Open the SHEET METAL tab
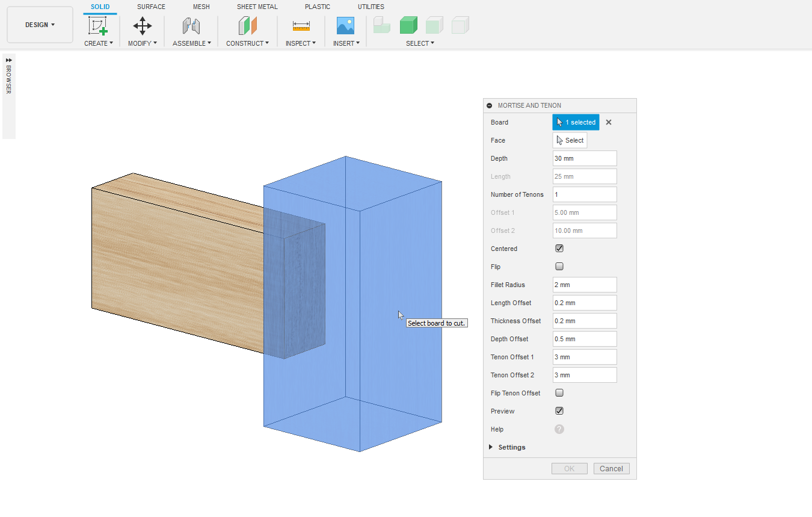 pos(257,7)
